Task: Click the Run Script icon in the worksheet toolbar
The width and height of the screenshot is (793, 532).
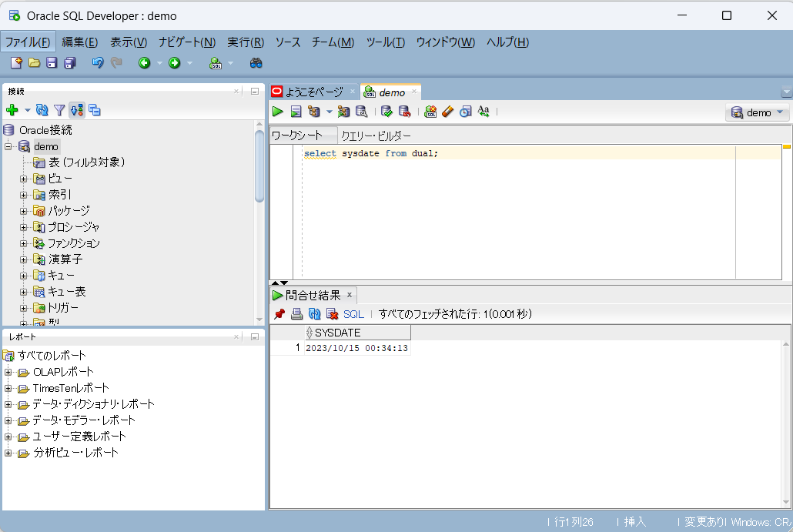Action: pyautogui.click(x=296, y=112)
